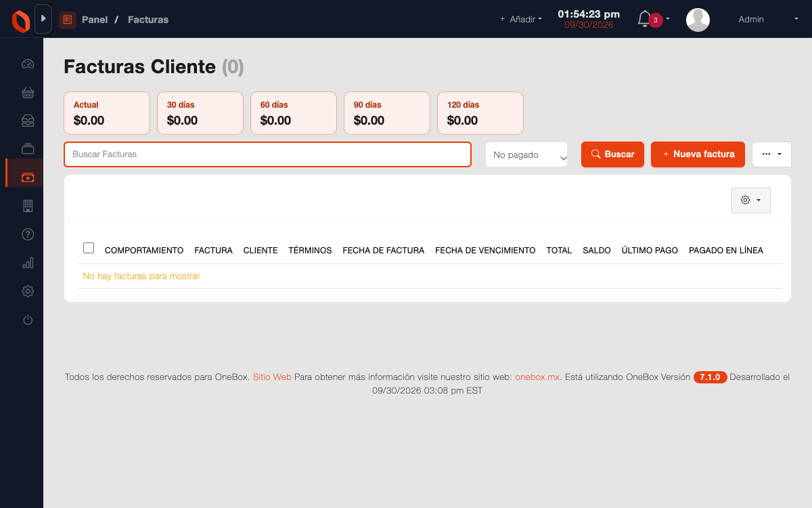Click the power logout sidebar icon
The image size is (812, 508).
coord(28,320)
